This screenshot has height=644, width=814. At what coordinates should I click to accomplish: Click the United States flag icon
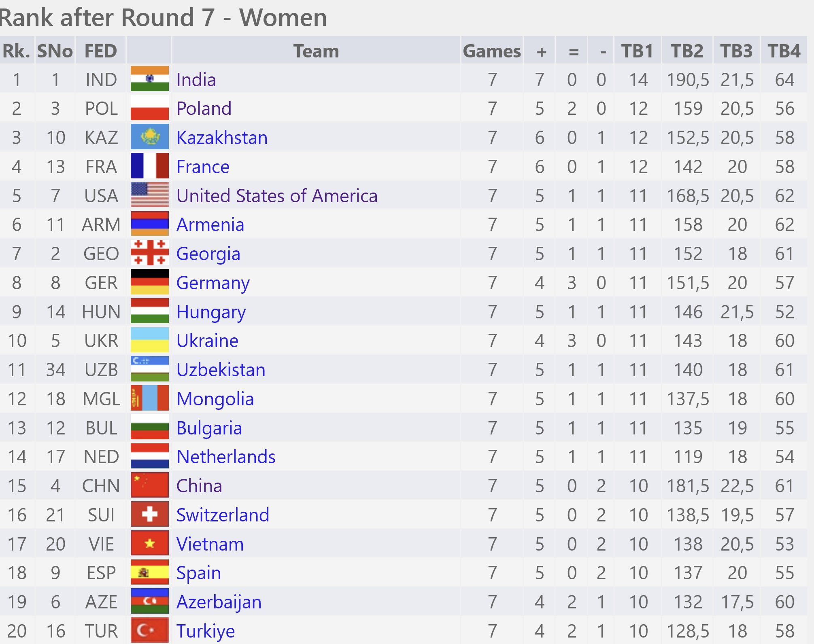(149, 195)
